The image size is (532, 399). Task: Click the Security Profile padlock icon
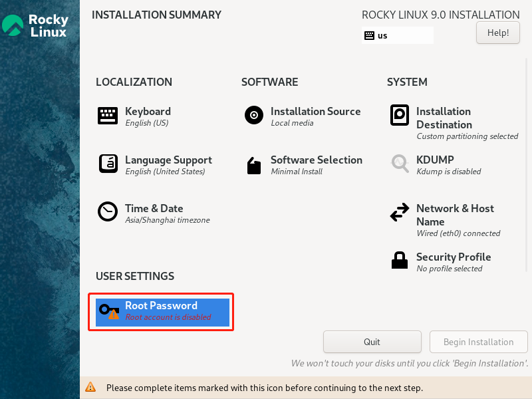tap(399, 260)
